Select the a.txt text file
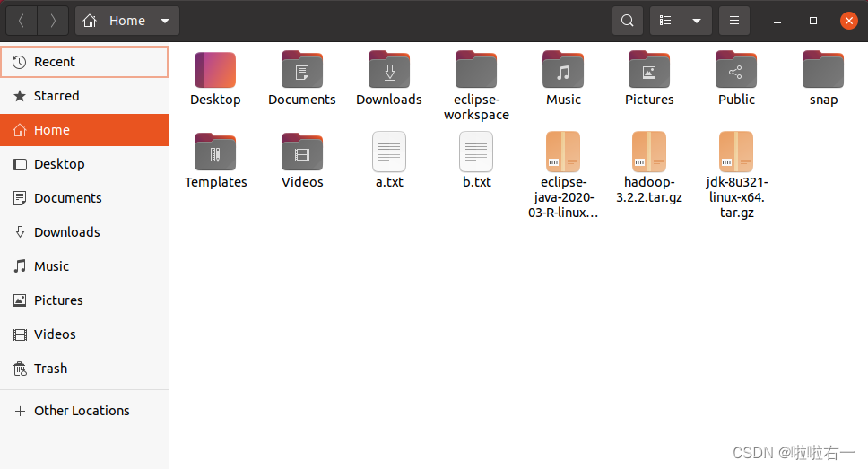The image size is (868, 469). coord(389,161)
